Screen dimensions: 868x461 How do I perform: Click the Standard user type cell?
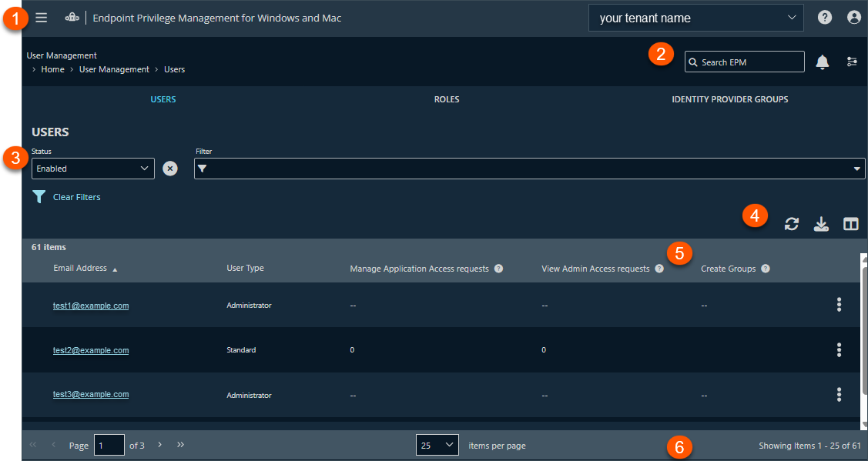point(241,349)
